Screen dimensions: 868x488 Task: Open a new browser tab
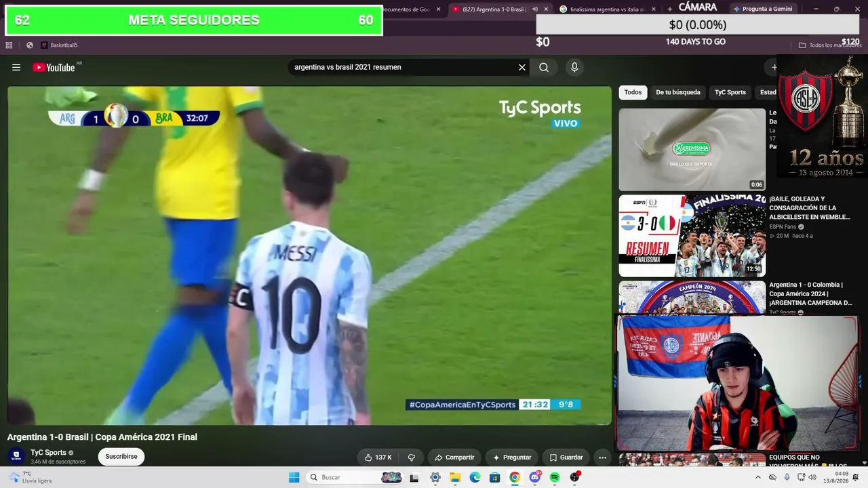click(670, 9)
